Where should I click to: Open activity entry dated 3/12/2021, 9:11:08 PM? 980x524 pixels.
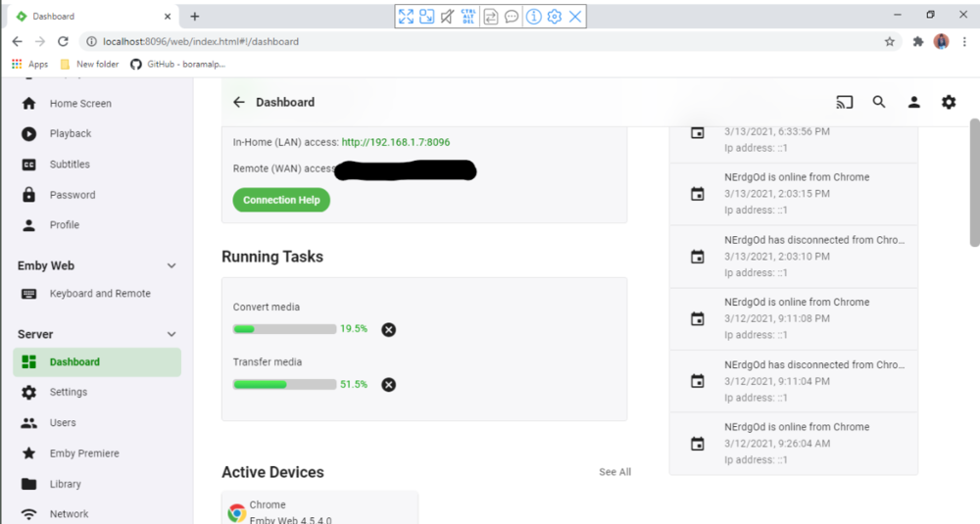pos(794,318)
